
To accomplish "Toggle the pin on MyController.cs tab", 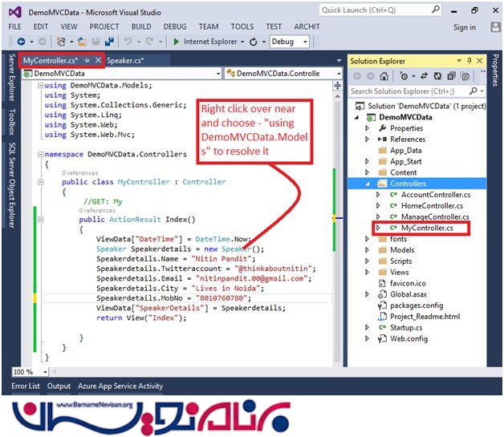I will point(87,60).
